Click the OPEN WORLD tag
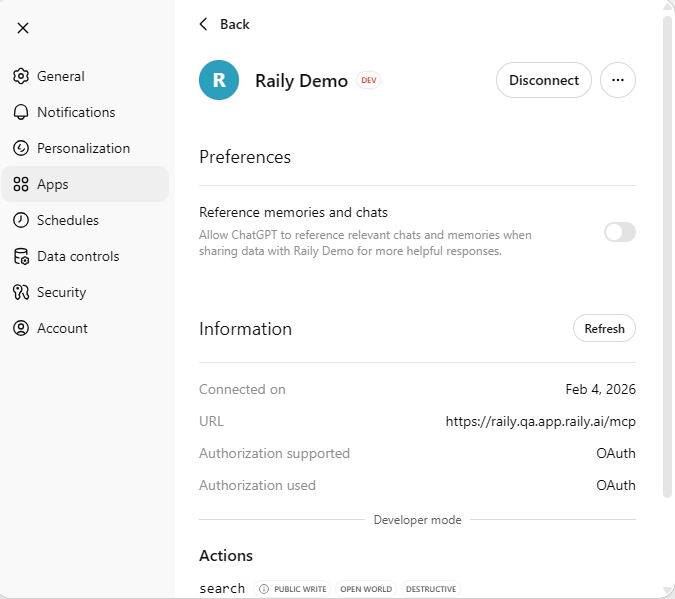Image resolution: width=675 pixels, height=599 pixels. coord(366,589)
